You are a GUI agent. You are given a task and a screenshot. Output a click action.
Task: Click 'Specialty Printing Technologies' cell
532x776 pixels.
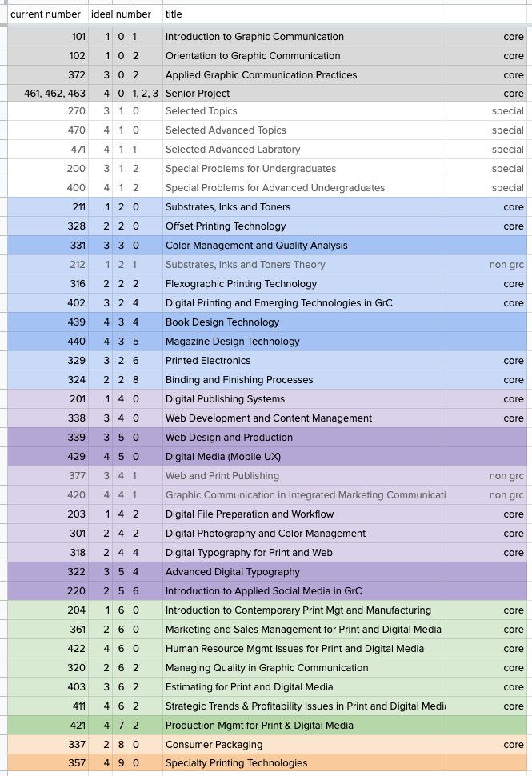(x=304, y=763)
